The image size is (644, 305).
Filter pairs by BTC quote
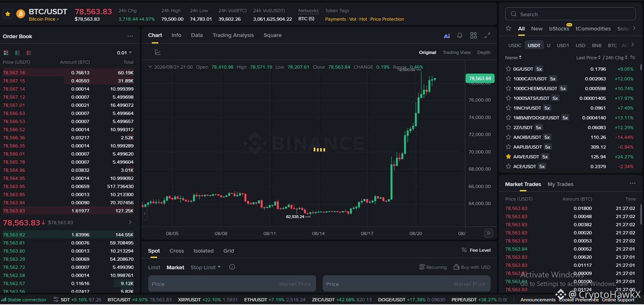pos(612,45)
